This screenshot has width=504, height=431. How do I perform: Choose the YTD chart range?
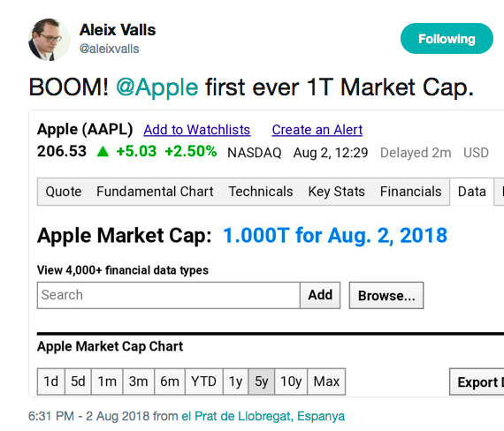[203, 382]
